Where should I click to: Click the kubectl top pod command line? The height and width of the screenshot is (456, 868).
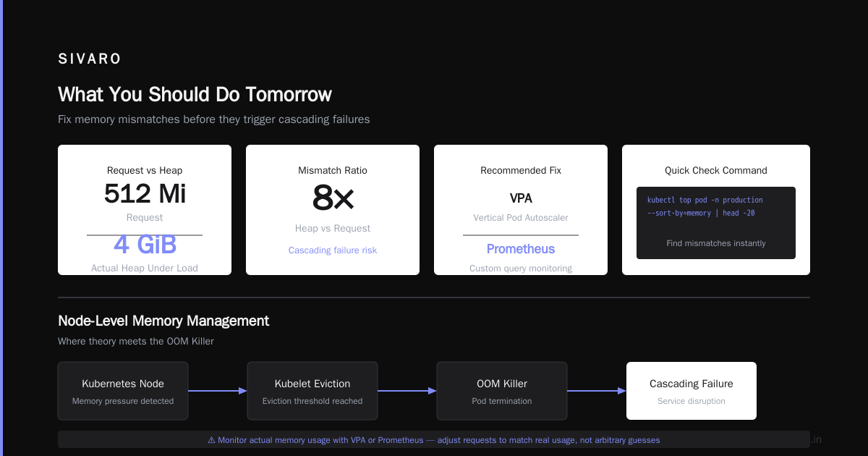705,200
